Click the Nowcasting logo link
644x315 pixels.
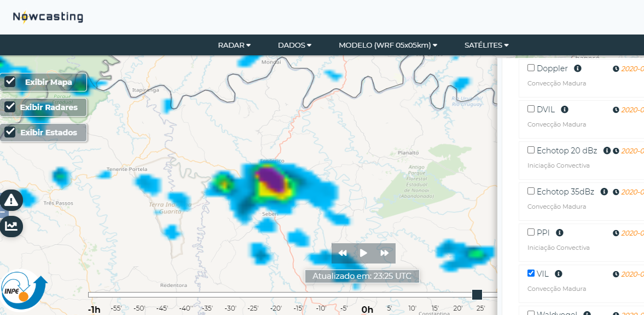[48, 17]
